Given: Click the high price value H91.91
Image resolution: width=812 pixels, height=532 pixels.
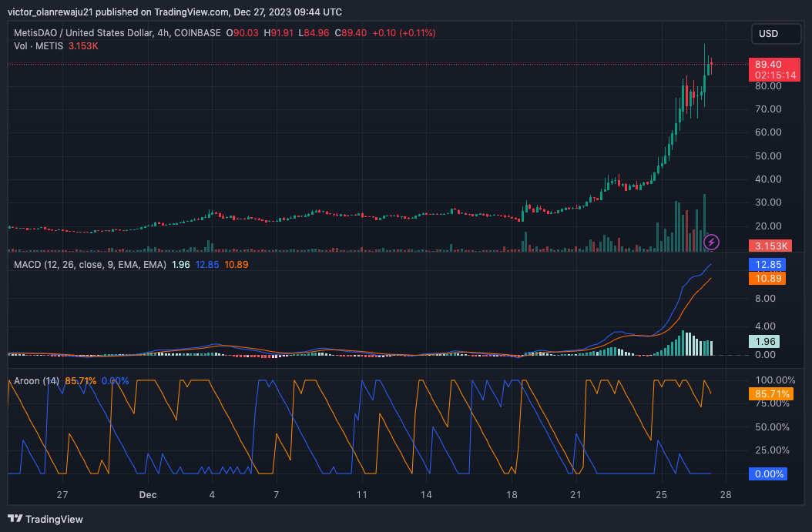Looking at the screenshot, I should pyautogui.click(x=279, y=32).
